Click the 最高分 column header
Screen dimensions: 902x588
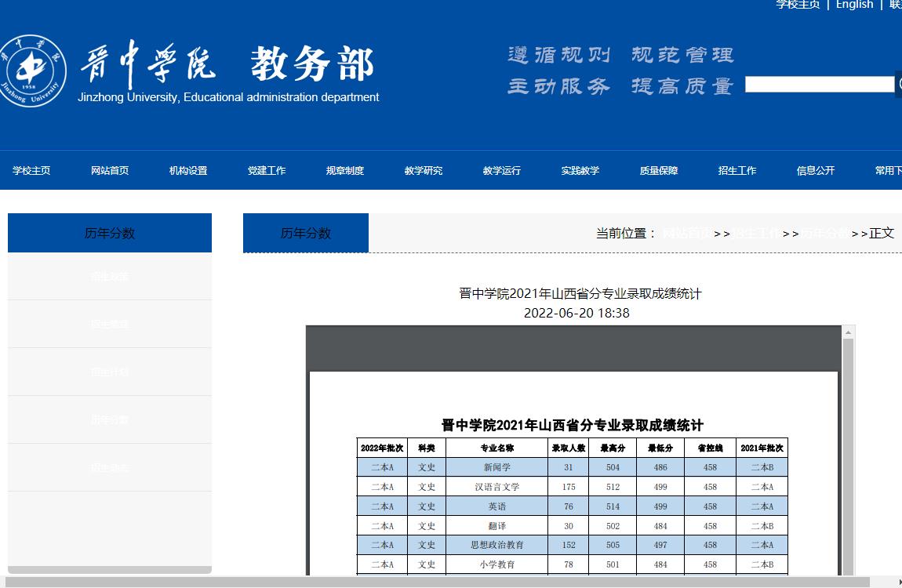[613, 448]
